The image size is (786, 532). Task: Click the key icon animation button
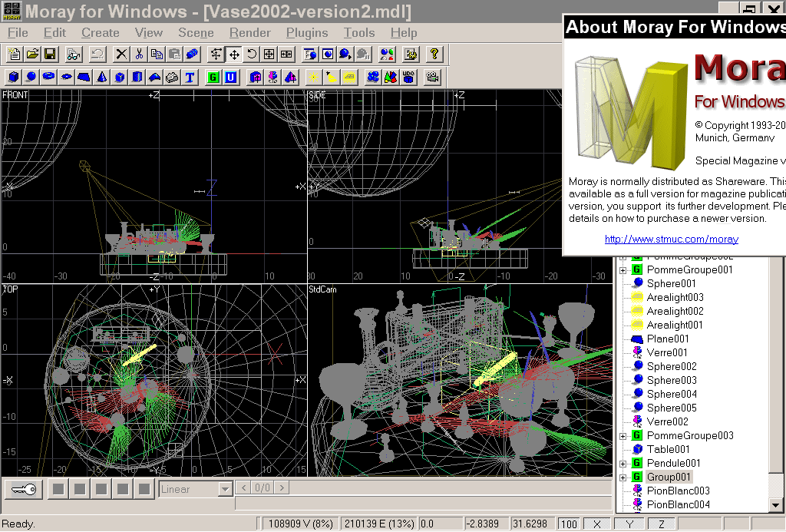[23, 489]
